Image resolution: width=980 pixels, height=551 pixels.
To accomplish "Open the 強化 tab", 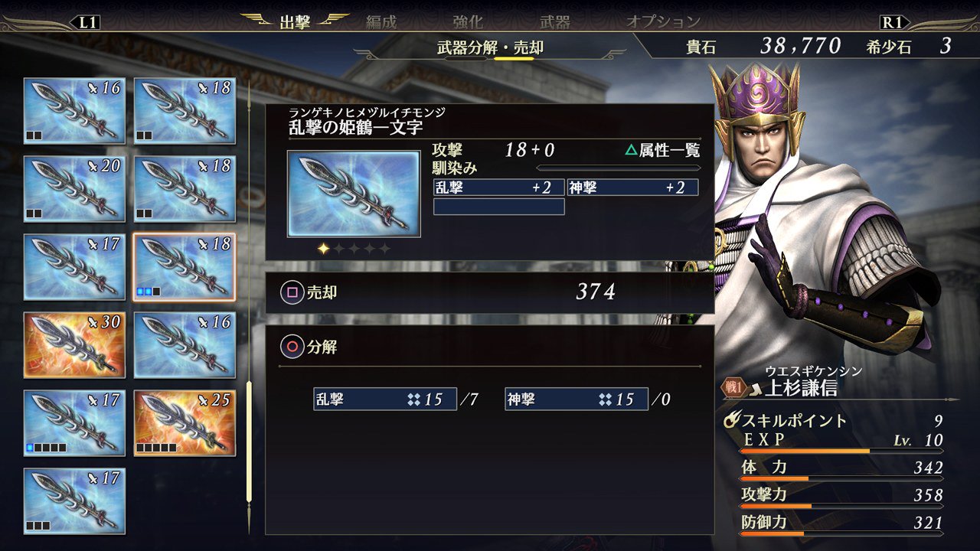I will [x=469, y=21].
